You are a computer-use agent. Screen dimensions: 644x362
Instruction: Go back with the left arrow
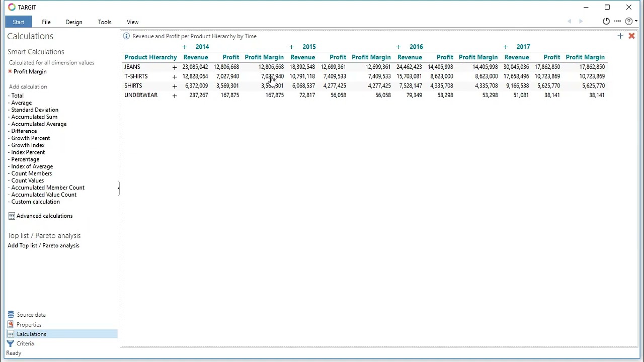click(570, 21)
